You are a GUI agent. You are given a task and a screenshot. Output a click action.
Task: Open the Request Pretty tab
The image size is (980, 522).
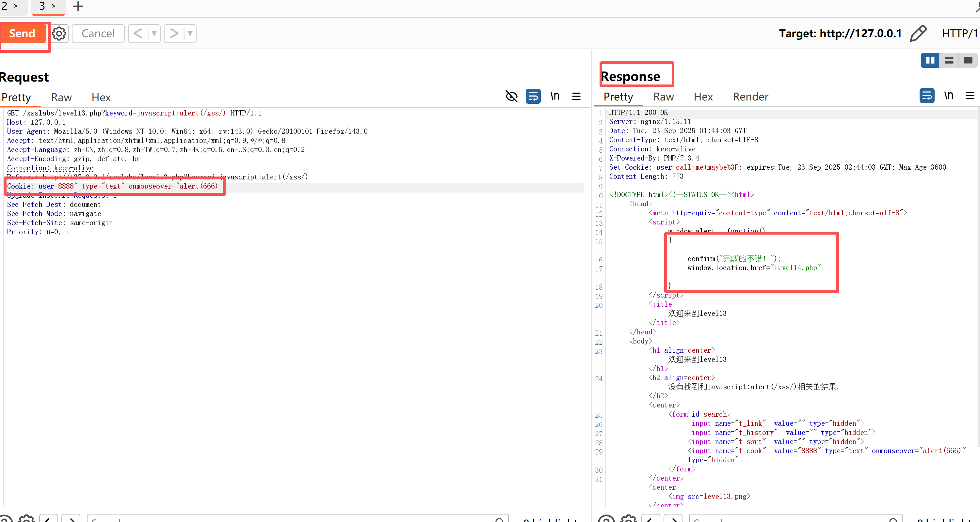(x=16, y=97)
